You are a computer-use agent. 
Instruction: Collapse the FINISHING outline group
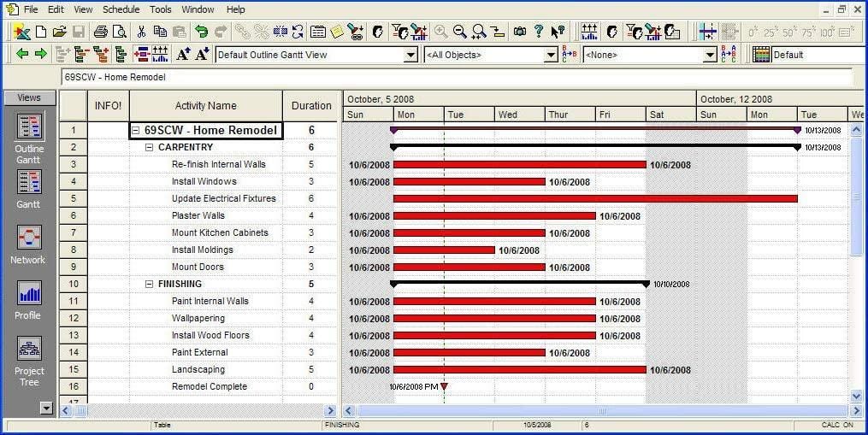click(x=150, y=284)
